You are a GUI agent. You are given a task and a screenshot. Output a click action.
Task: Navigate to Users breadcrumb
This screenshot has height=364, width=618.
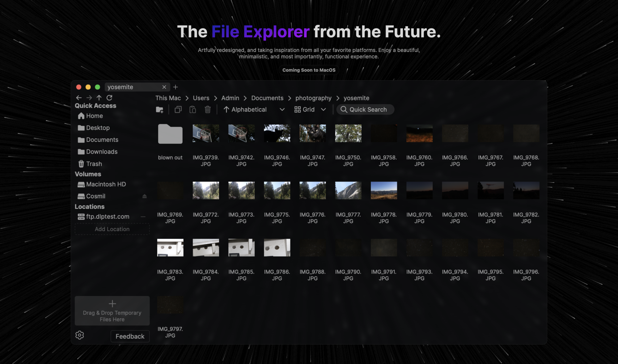tap(201, 98)
